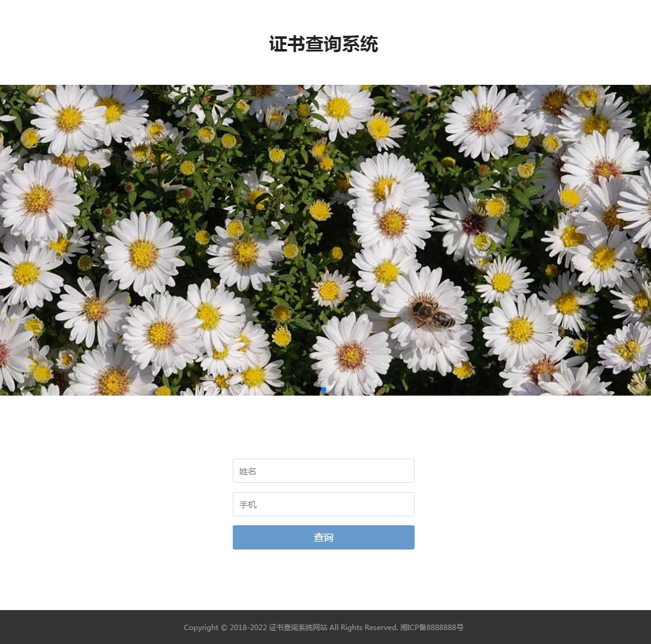Click the 姓名 name input field

click(324, 471)
